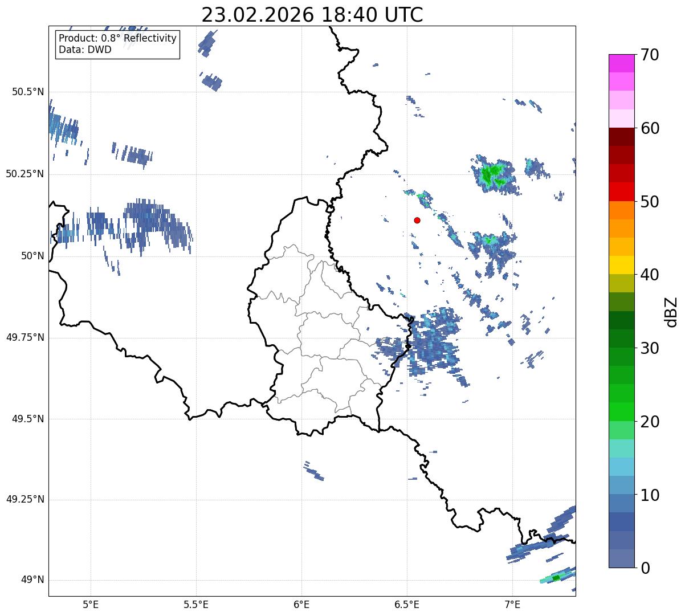
Task: Click the colorbar tick label 50
Action: coord(650,202)
